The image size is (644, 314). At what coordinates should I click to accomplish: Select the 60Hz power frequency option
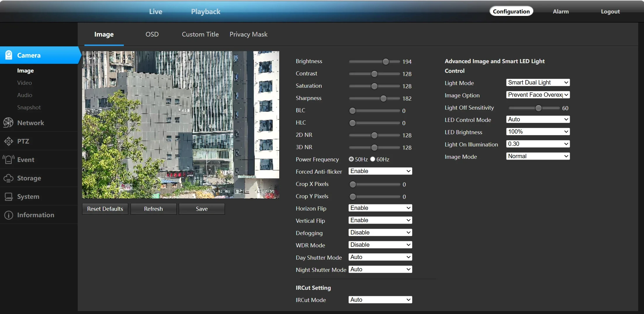[x=373, y=159]
